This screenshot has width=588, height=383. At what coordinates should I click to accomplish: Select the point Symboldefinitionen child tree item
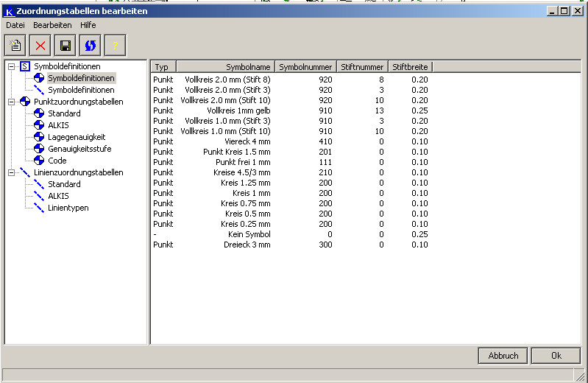click(x=81, y=78)
